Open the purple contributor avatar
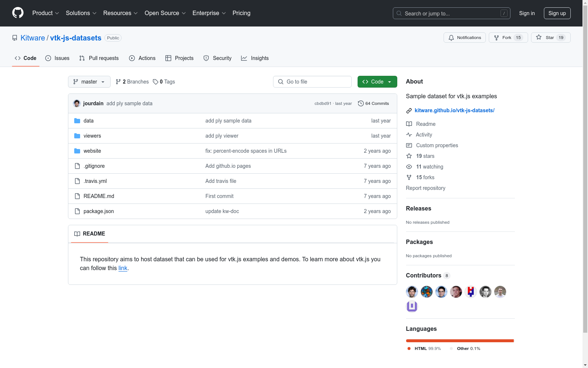Screen dimensions: 588x368 coord(412,306)
